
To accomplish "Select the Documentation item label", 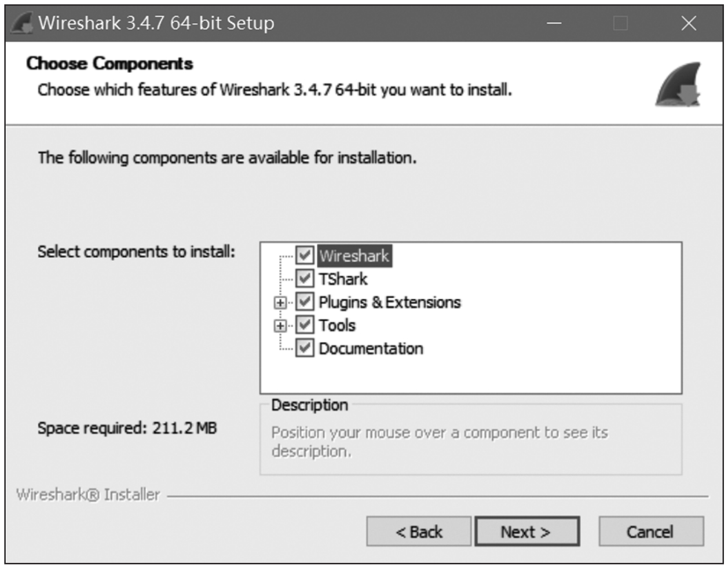I will 371,349.
